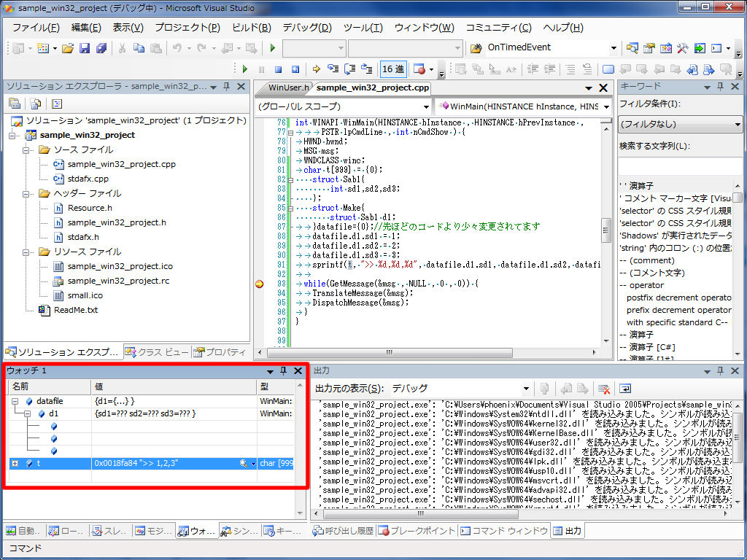
Task: Click the Show Next Statement yellow arrow
Action: pyautogui.click(x=317, y=69)
